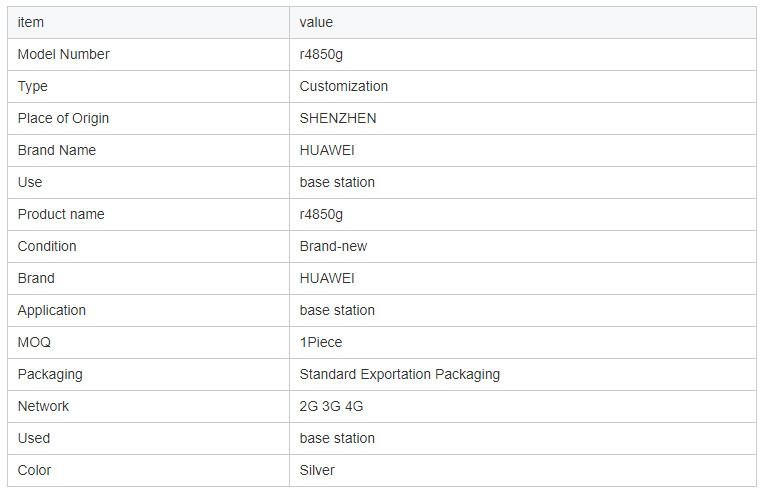The height and width of the screenshot is (498, 768).
Task: Click the MOQ label cell
Action: (34, 342)
